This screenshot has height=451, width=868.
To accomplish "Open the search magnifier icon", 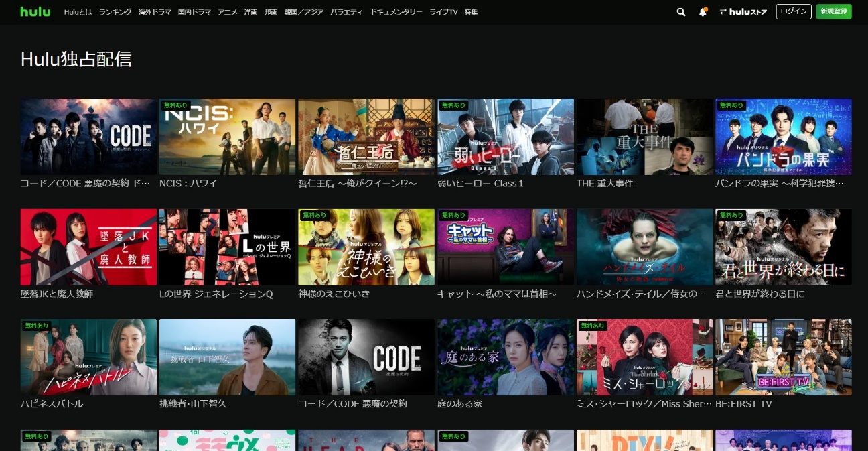I will [681, 12].
